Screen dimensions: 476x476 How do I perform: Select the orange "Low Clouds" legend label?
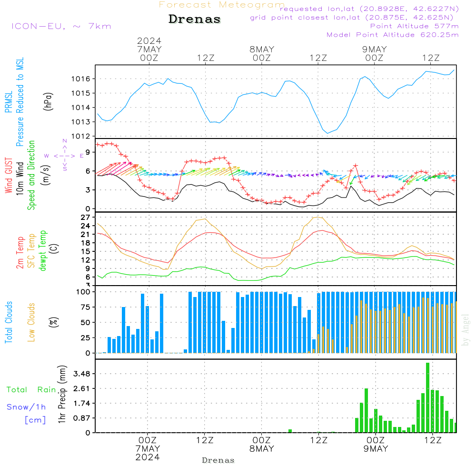[31, 322]
